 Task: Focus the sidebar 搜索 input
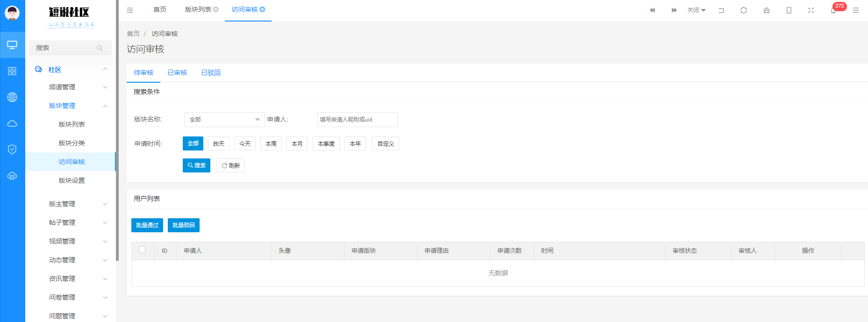[70, 48]
